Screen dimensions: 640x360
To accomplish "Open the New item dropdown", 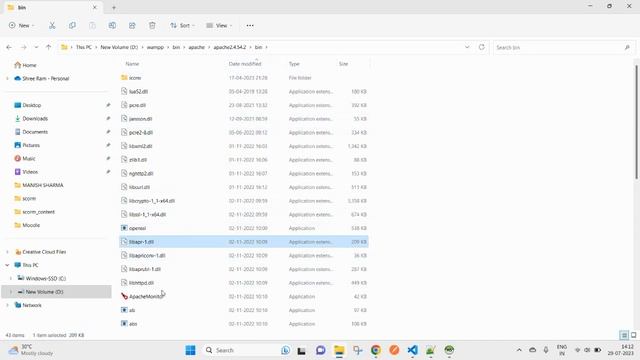I will (x=22, y=25).
